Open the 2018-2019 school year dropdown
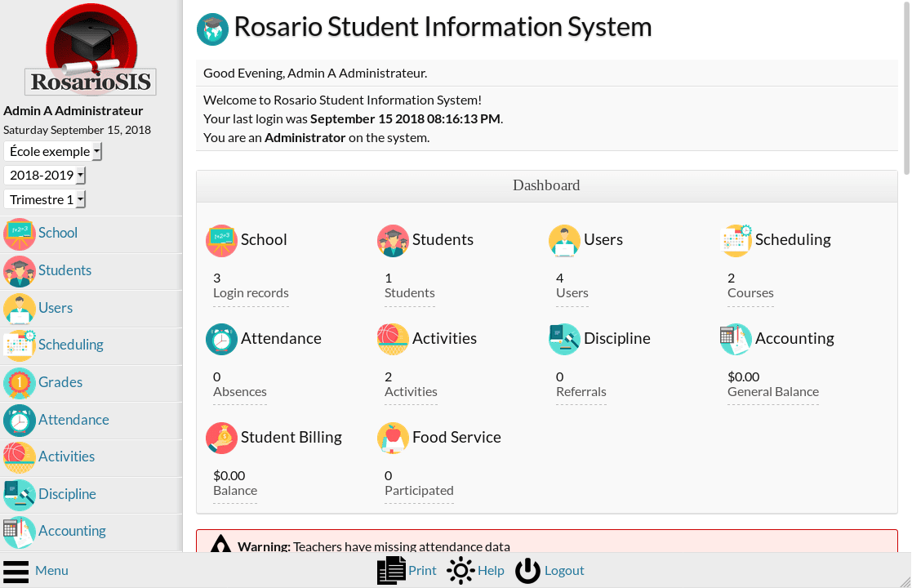This screenshot has height=588, width=912. 45,175
